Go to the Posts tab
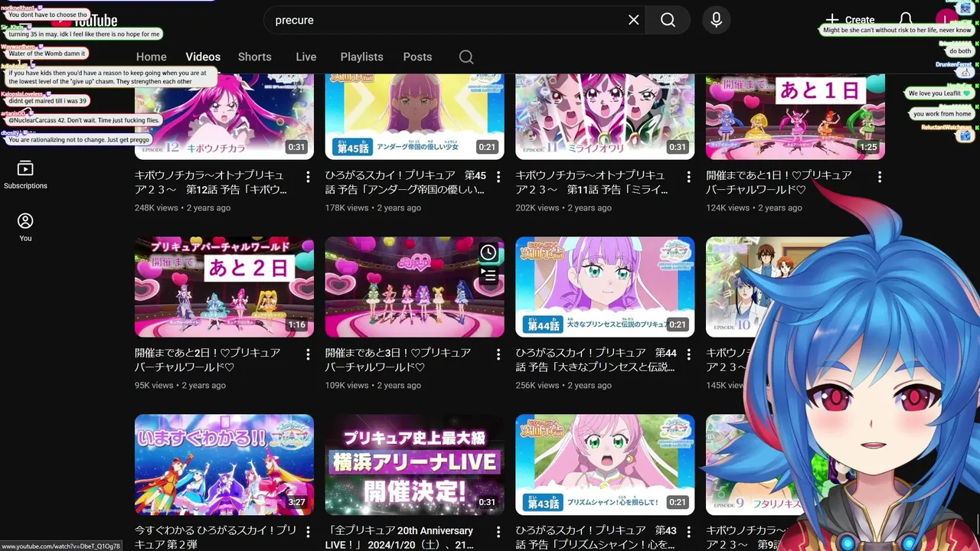980x551 pixels. (x=418, y=57)
